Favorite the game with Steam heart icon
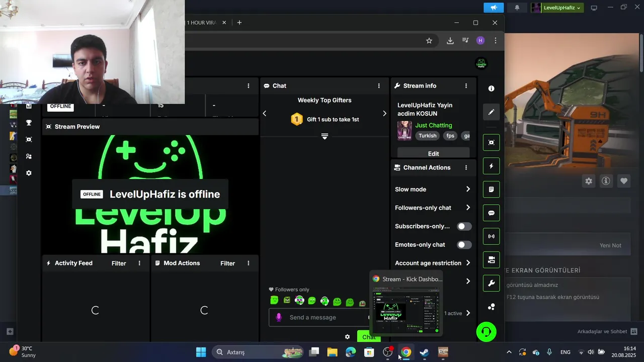The image size is (644, 362). 624,181
